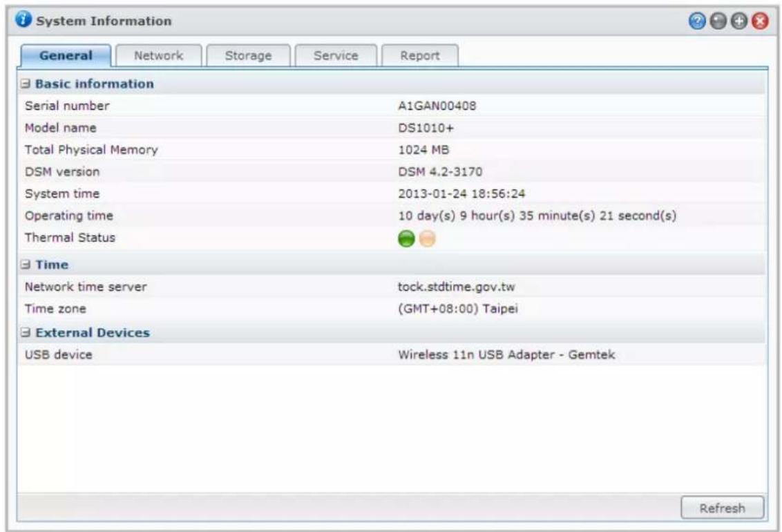The image size is (782, 532).
Task: Close the System Information window
Action: 760,21
